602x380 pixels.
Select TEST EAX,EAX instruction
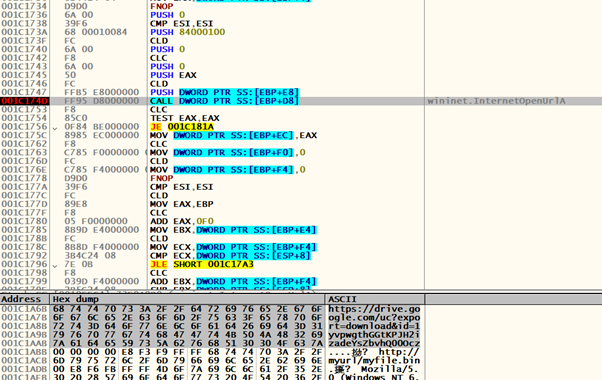pos(185,118)
